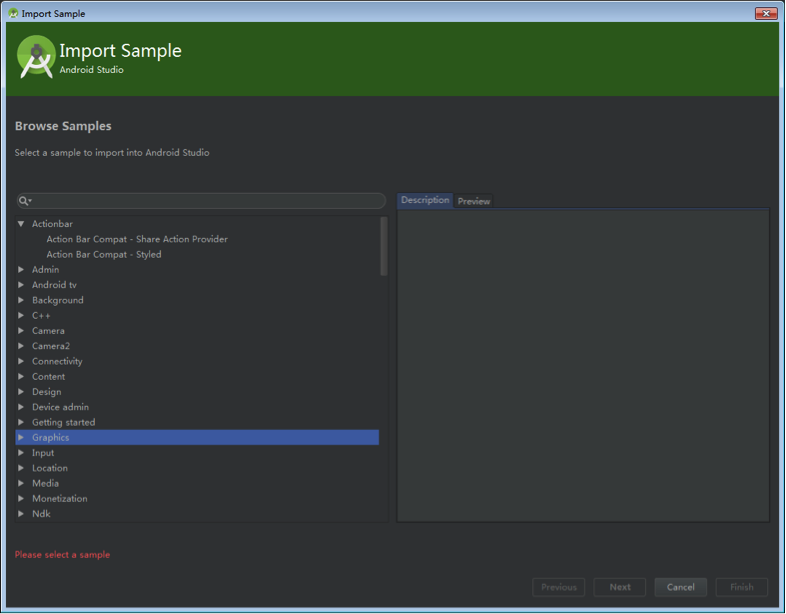The width and height of the screenshot is (786, 614).
Task: Close the Import Sample window
Action: pyautogui.click(x=766, y=14)
